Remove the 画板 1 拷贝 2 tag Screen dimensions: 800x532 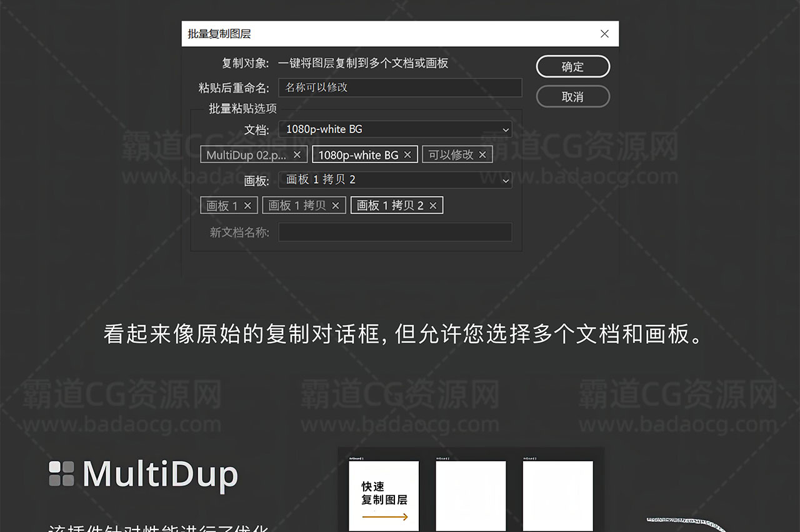click(433, 206)
